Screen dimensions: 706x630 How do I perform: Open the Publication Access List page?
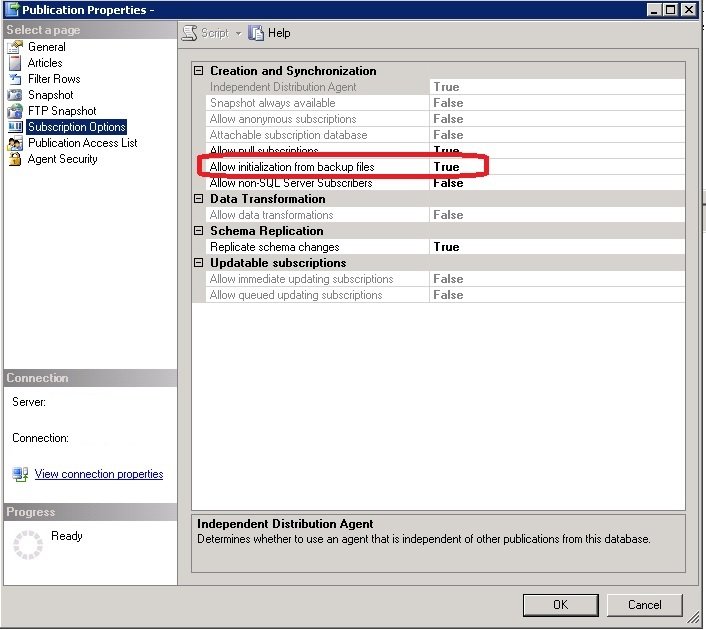(x=82, y=143)
